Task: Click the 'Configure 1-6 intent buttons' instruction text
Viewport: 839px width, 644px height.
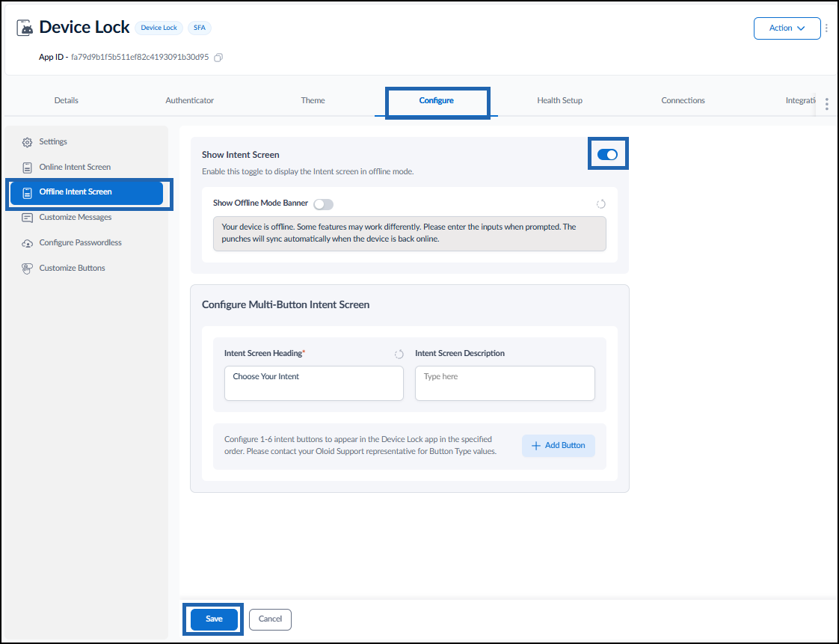Action: click(360, 445)
